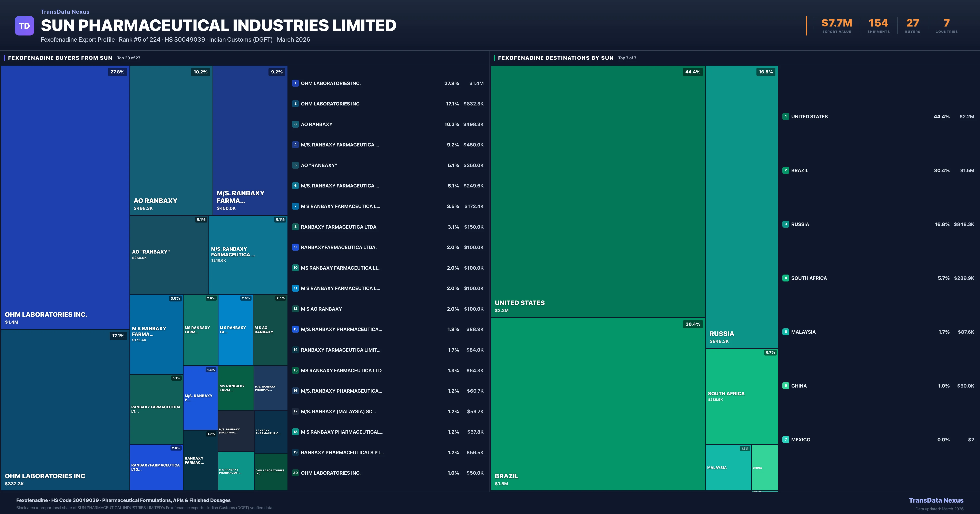Click rank badge 20 in the buyers list

click(295, 473)
